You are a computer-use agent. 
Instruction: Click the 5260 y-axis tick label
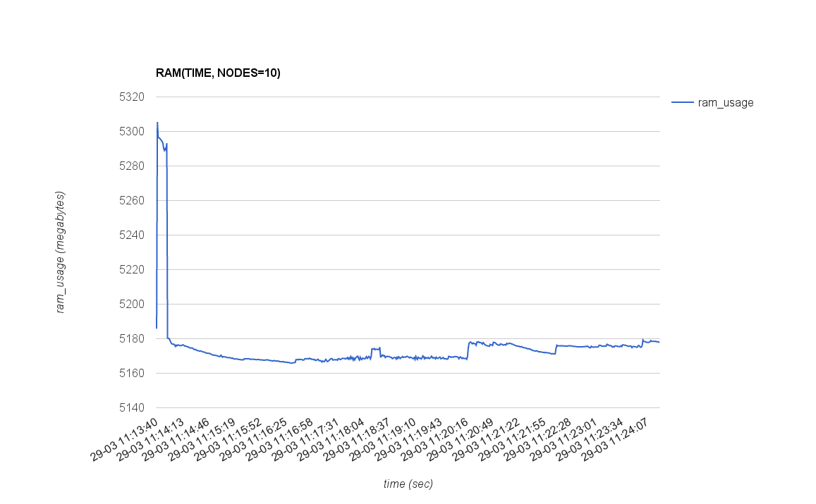pos(130,201)
